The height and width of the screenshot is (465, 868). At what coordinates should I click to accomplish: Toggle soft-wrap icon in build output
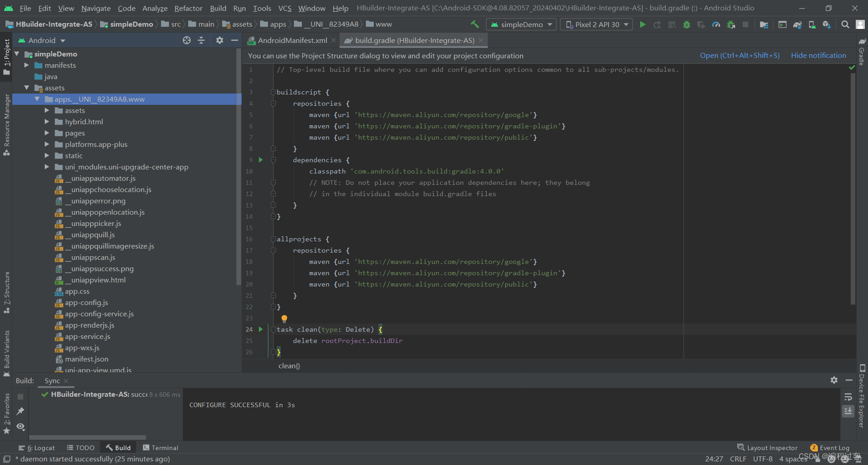(848, 397)
